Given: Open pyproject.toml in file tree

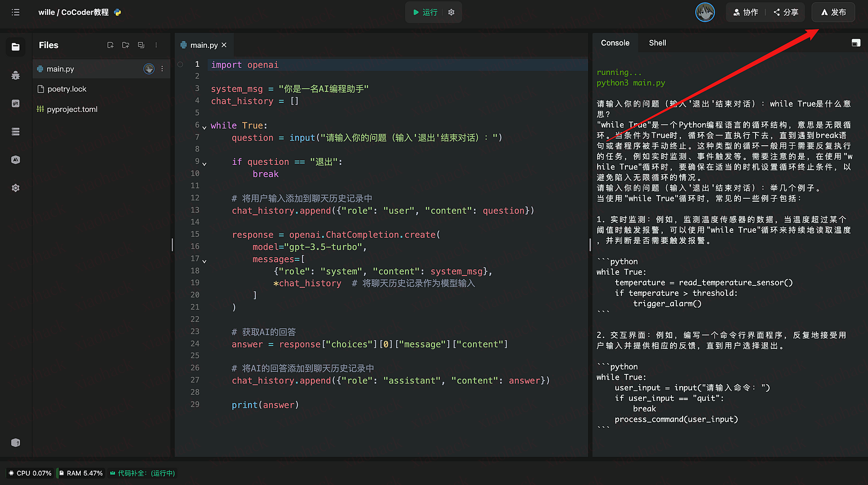Looking at the screenshot, I should tap(72, 109).
